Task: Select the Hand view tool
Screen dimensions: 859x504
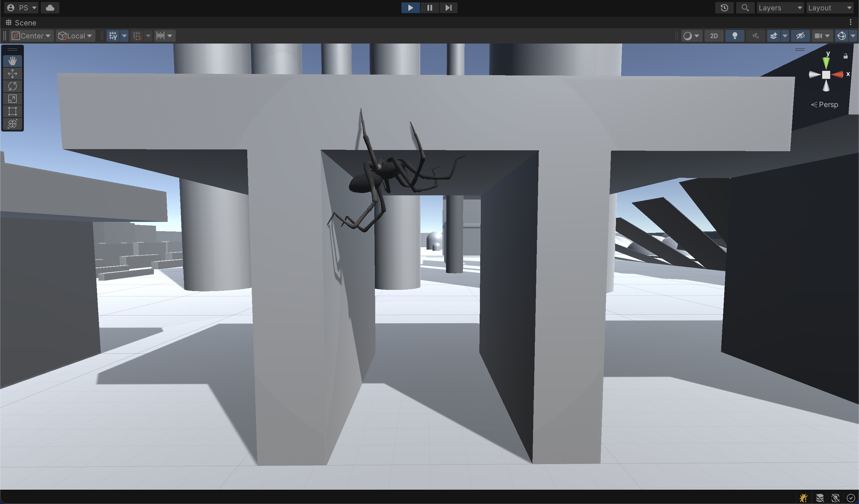Action: pyautogui.click(x=13, y=61)
